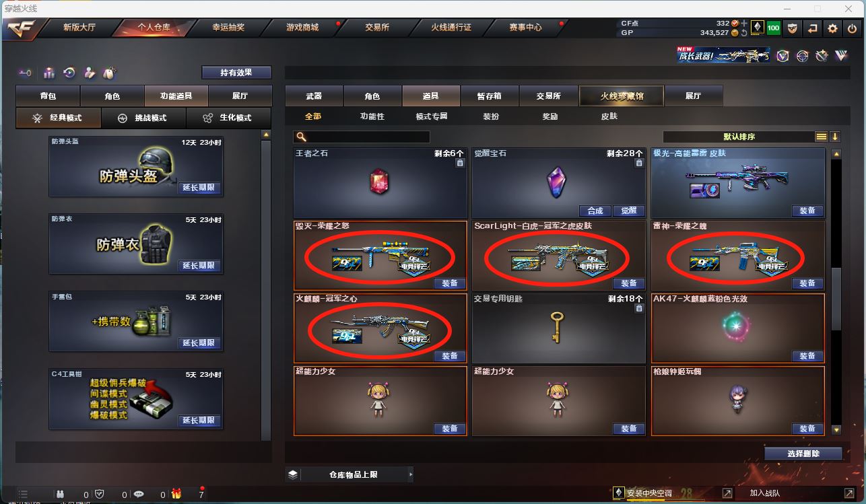Select 挑战模式 mode toggle
The height and width of the screenshot is (504, 866).
coord(143,118)
